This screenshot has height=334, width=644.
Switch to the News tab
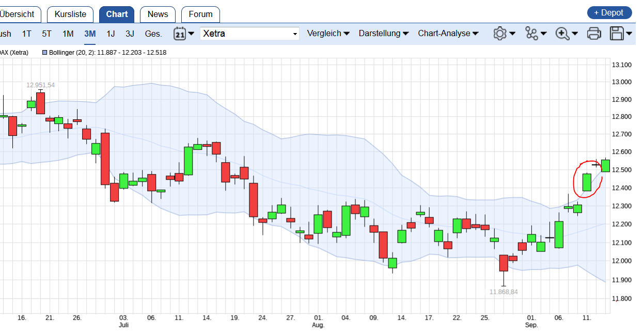pos(158,14)
